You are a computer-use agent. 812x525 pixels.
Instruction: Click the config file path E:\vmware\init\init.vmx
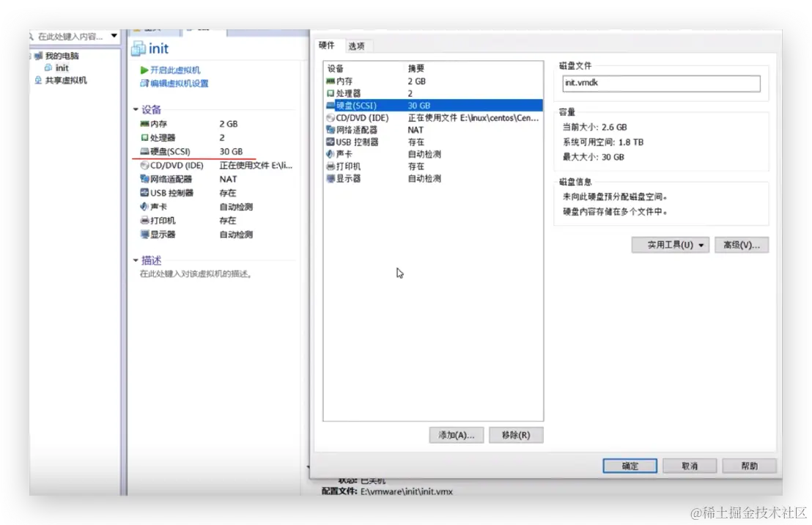(x=407, y=491)
